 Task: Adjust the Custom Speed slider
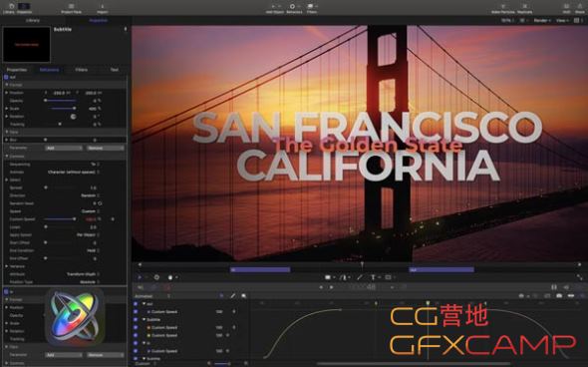pyautogui.click(x=60, y=218)
